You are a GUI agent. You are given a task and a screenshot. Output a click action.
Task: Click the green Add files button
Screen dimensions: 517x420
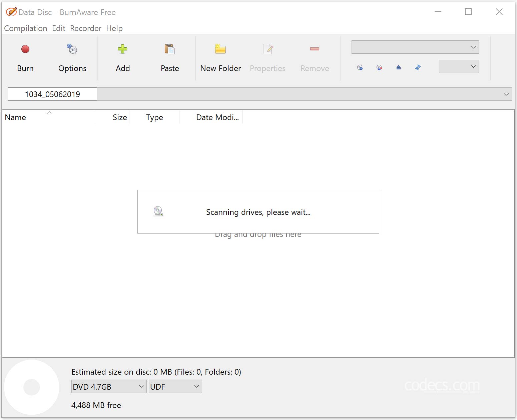click(x=123, y=58)
